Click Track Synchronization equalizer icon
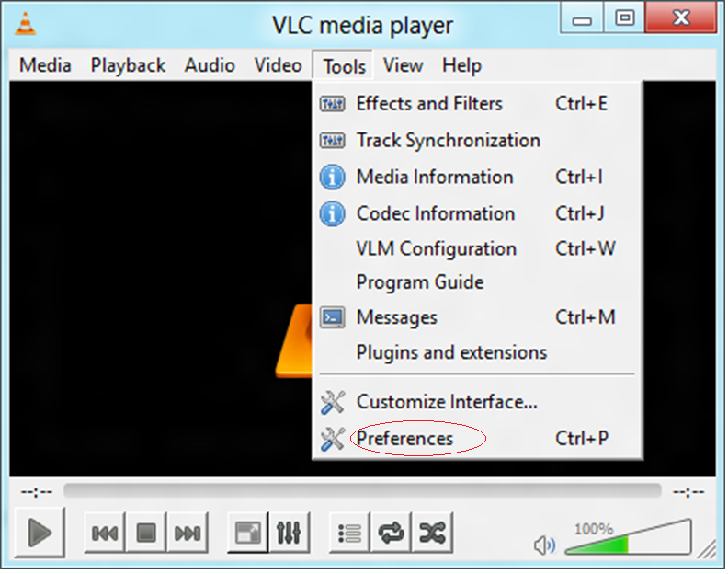 pos(332,140)
